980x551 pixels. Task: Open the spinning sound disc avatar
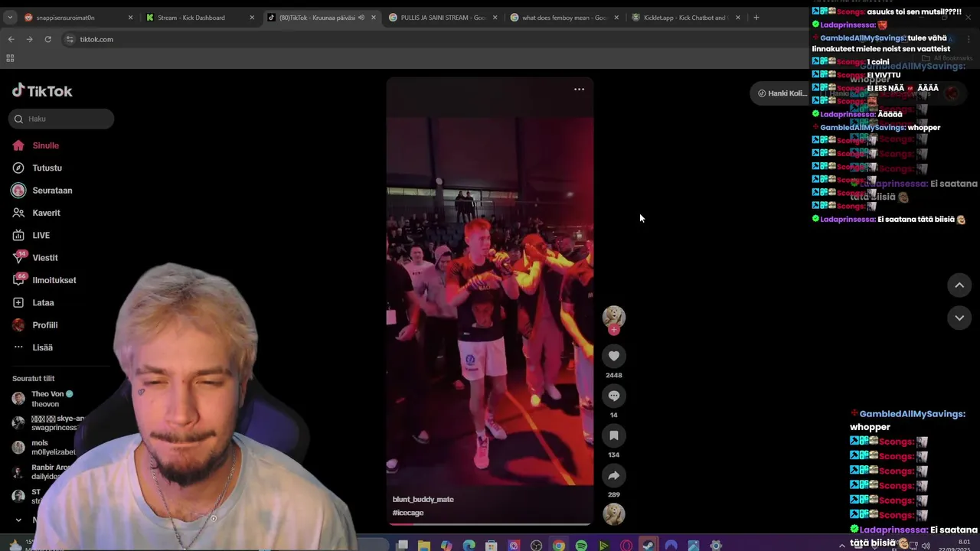[613, 514]
